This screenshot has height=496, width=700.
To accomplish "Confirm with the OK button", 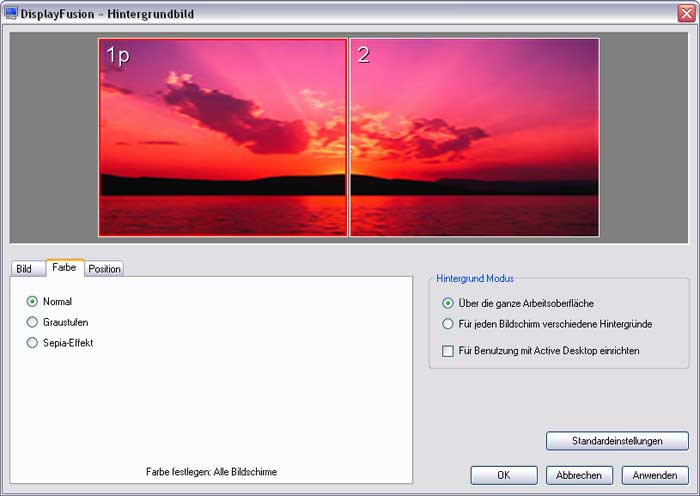I will pyautogui.click(x=504, y=475).
